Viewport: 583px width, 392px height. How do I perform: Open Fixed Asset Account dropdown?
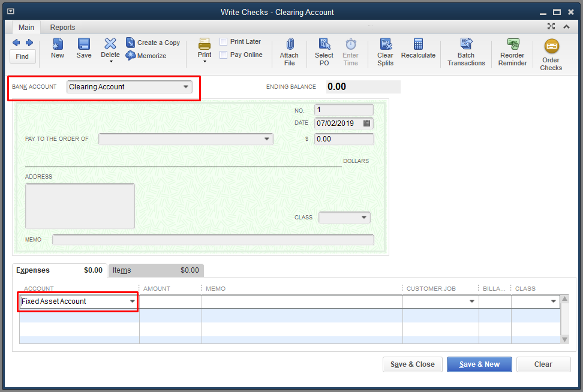[133, 301]
